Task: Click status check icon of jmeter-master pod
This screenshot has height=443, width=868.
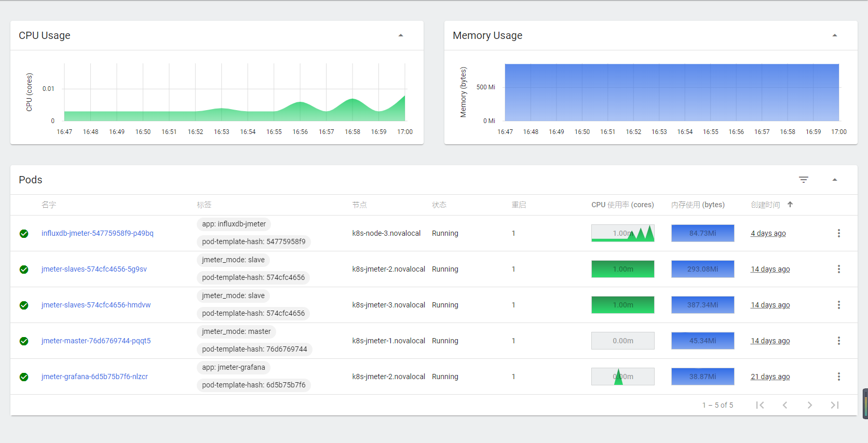Action: point(24,341)
